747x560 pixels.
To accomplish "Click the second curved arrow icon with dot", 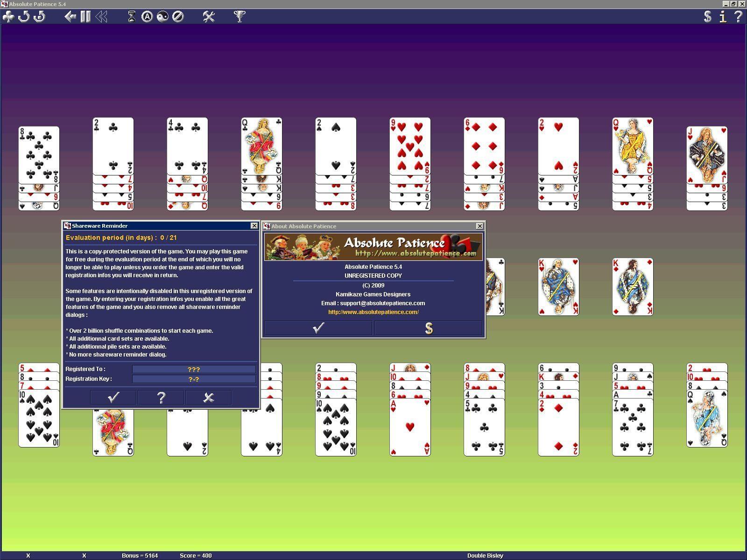I will click(40, 17).
